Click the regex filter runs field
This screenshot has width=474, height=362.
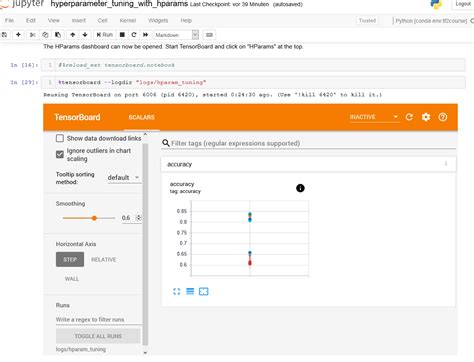click(98, 319)
